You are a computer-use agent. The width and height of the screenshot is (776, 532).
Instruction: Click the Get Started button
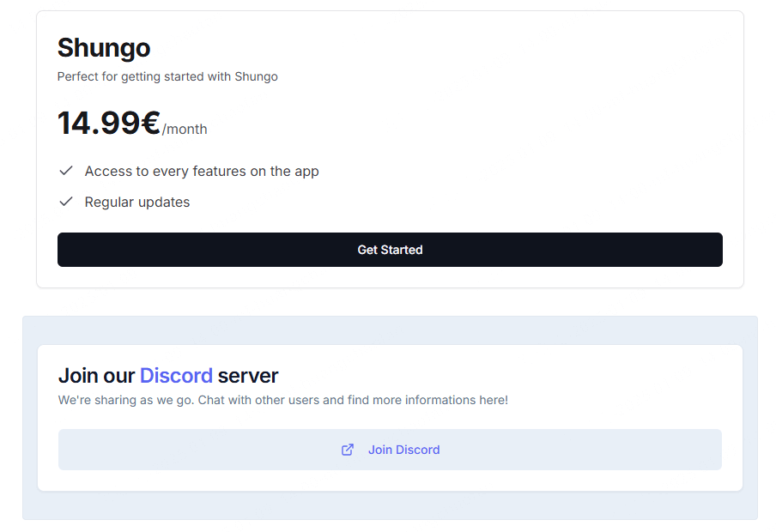[390, 250]
